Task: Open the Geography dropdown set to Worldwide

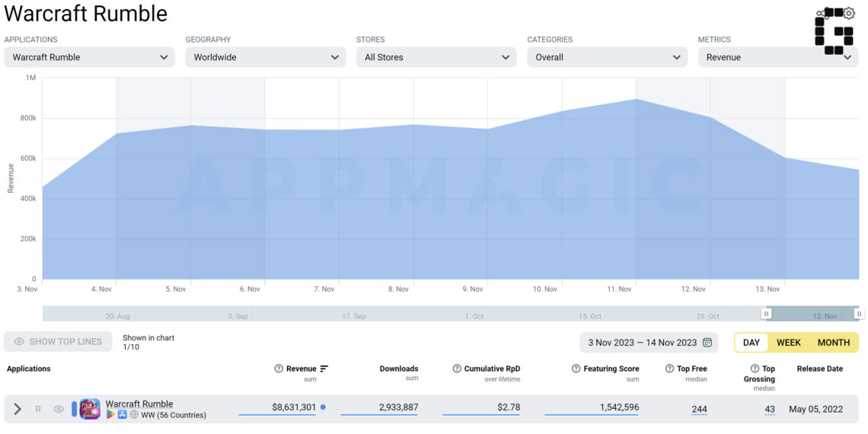Action: coord(266,57)
